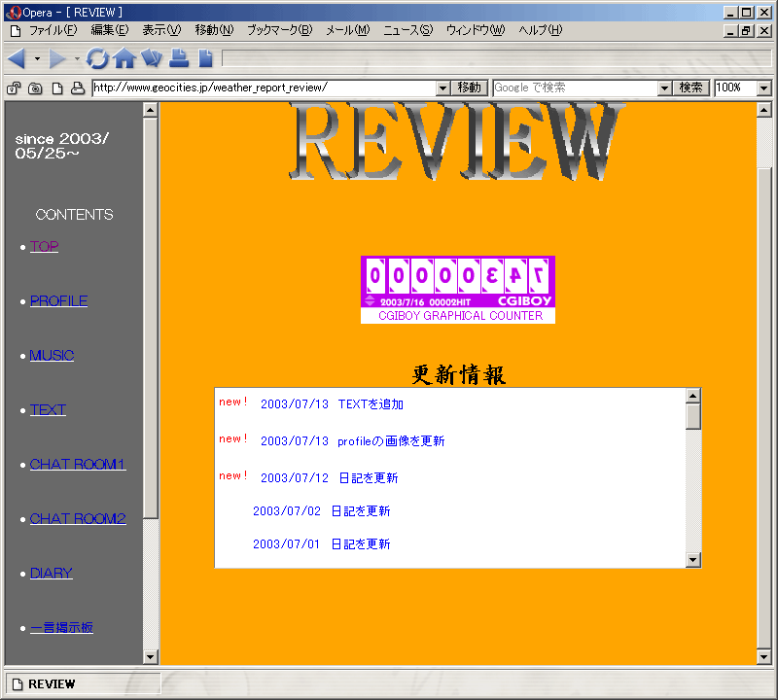Open the CHAT ROOM1 link

(x=78, y=465)
